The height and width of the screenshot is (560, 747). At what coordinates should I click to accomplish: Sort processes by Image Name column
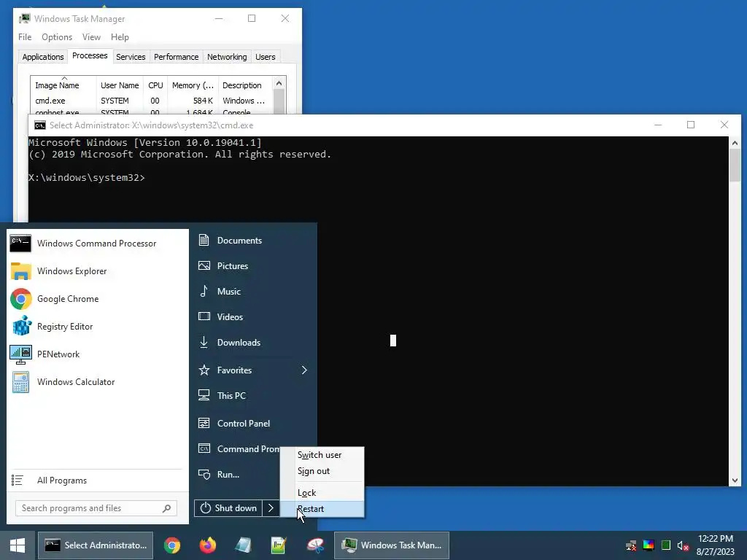[63, 85]
